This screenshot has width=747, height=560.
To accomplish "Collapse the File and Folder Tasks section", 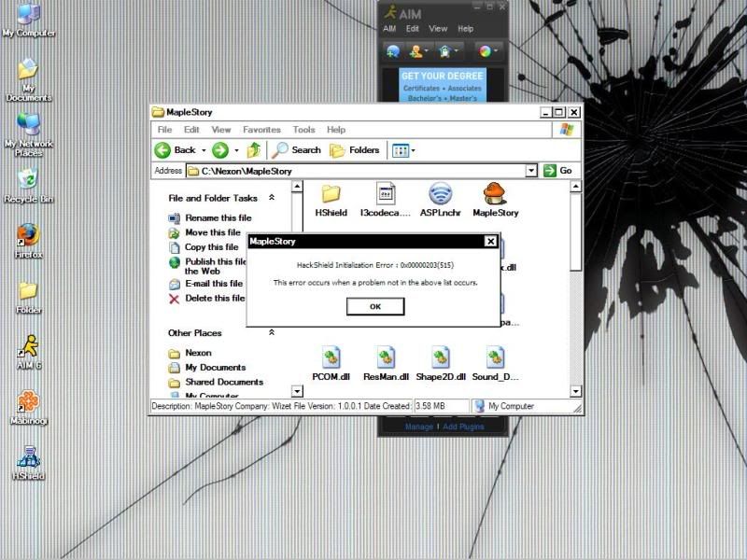I will pos(272,197).
